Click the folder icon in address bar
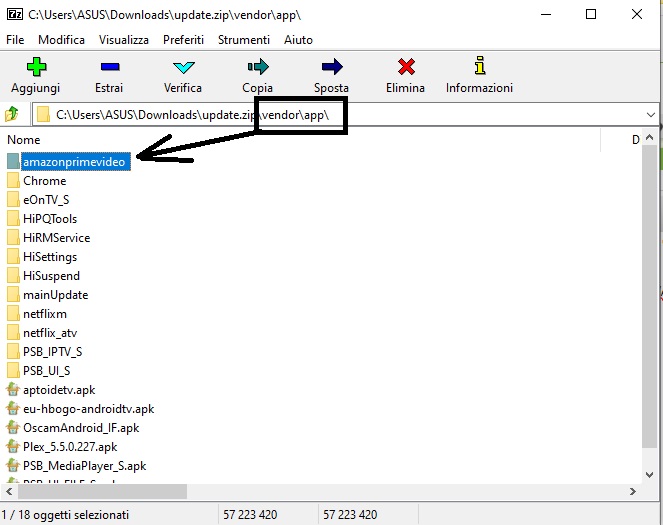 (x=43, y=115)
